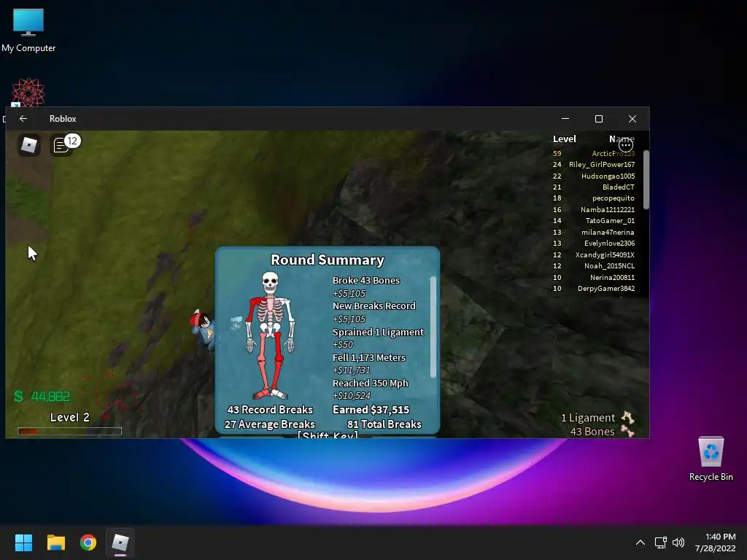Open the network status tray icon
747x560 pixels.
click(x=660, y=542)
